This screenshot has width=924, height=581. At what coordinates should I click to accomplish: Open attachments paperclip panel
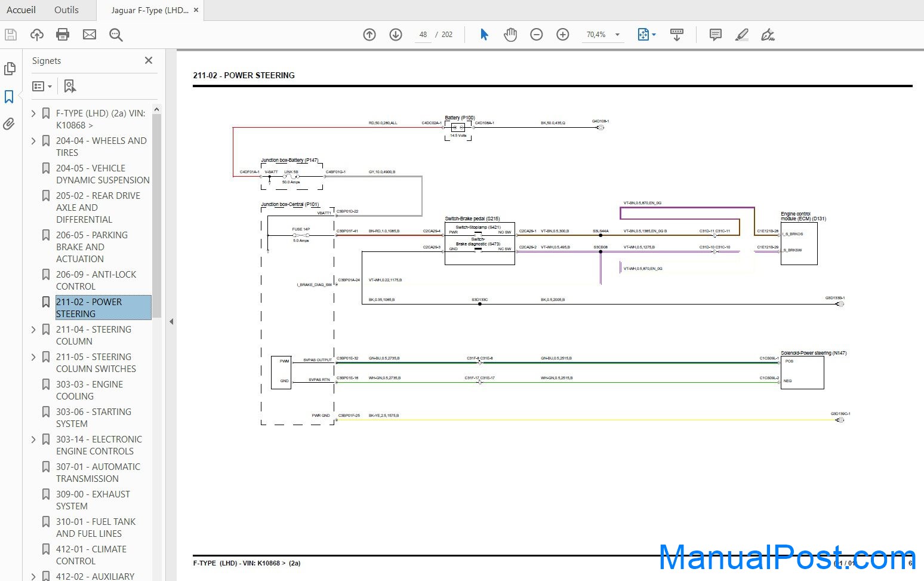tap(9, 124)
